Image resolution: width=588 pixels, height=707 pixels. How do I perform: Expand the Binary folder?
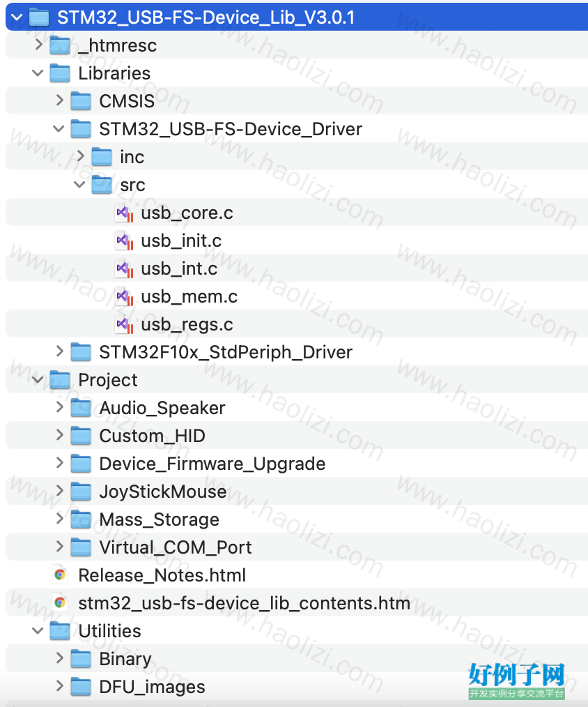click(x=59, y=658)
